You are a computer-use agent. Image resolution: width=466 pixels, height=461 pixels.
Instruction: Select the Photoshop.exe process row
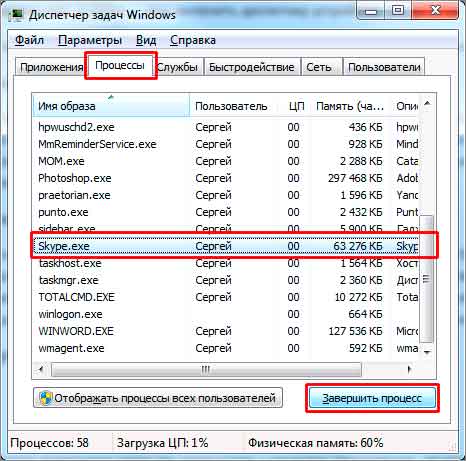[x=226, y=178]
